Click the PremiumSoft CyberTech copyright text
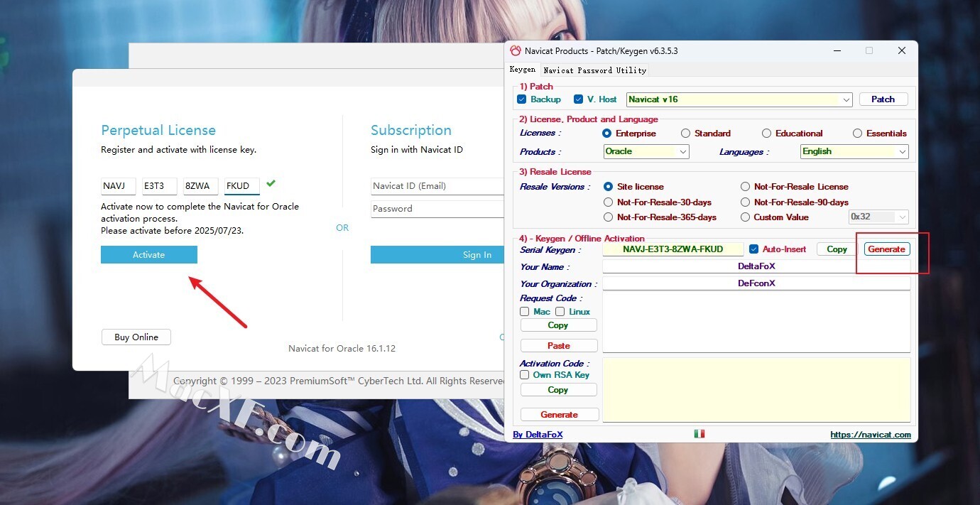Screen dimensions: 980x505 coord(339,381)
